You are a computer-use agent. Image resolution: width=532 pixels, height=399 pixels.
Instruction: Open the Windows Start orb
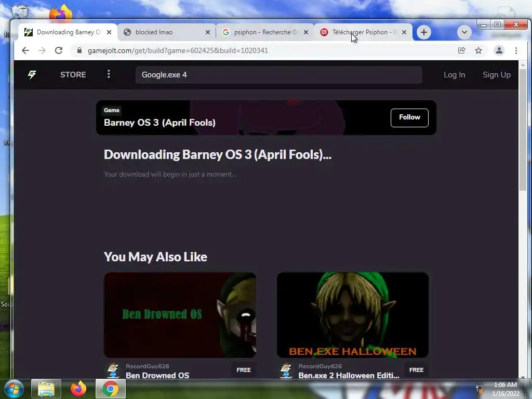14,389
